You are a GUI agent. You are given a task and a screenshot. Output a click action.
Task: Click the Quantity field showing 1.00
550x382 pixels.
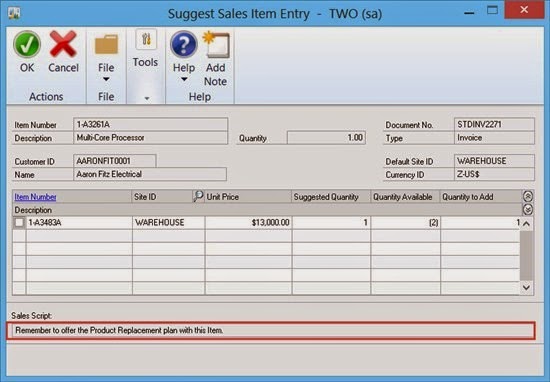point(326,138)
